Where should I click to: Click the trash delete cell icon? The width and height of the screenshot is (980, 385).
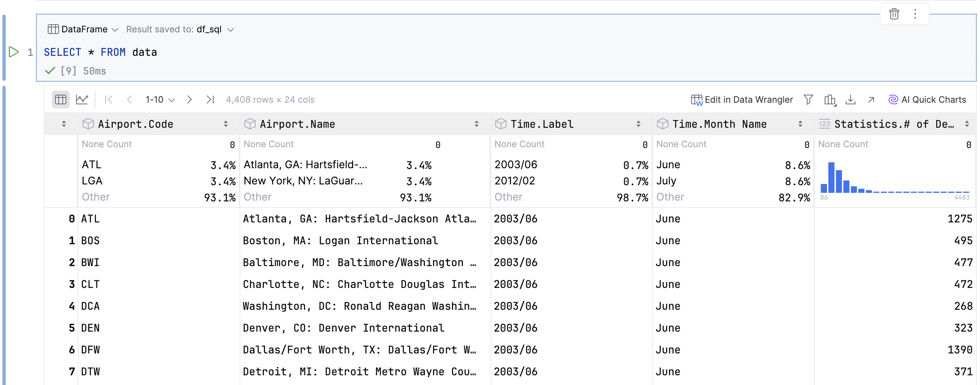pos(894,13)
